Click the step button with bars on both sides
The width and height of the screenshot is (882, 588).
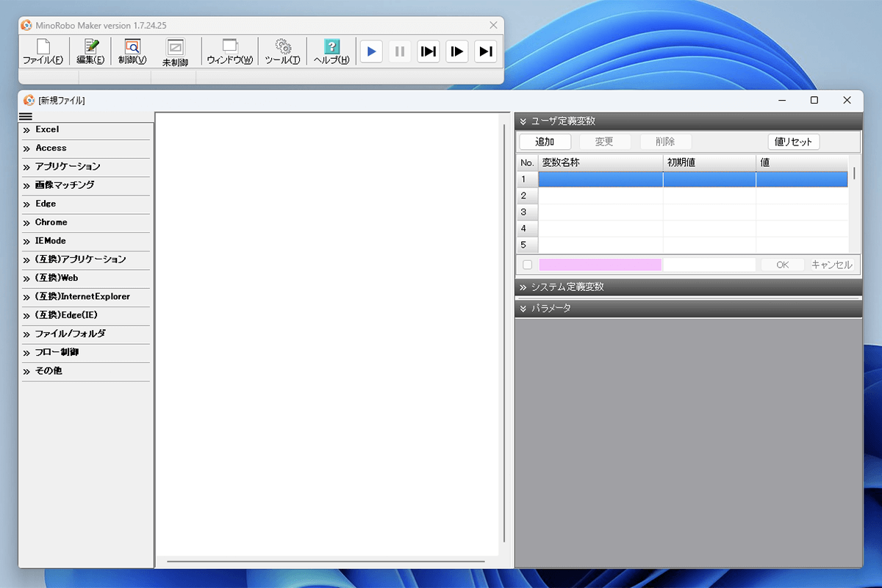pos(429,51)
